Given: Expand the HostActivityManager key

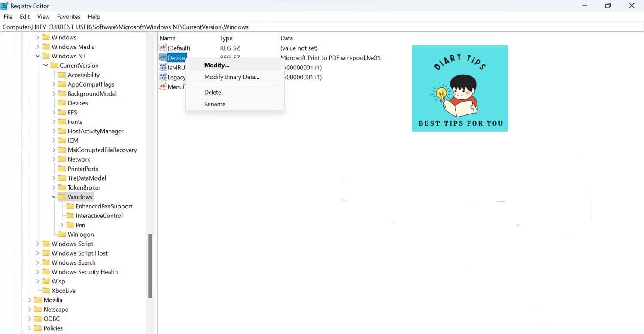Looking at the screenshot, I should pyautogui.click(x=54, y=131).
